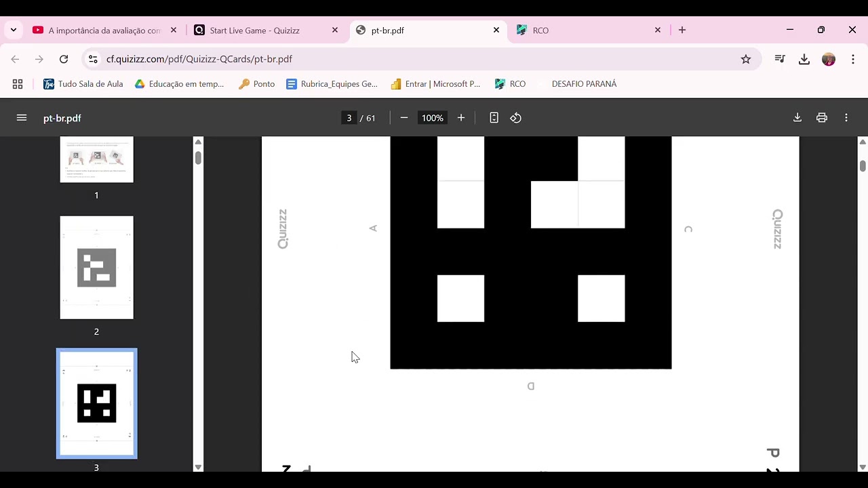Zoom out the PDF with minus
868x488 pixels.
(x=404, y=118)
